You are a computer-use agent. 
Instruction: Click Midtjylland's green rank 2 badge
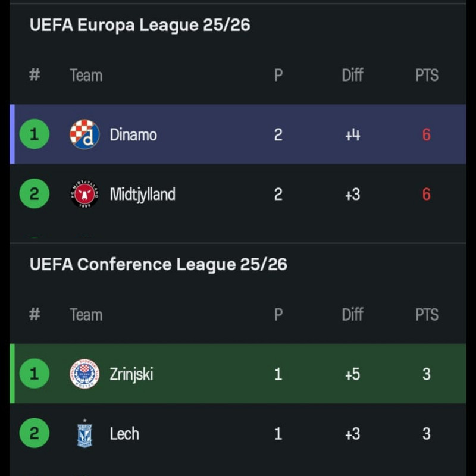(x=34, y=194)
